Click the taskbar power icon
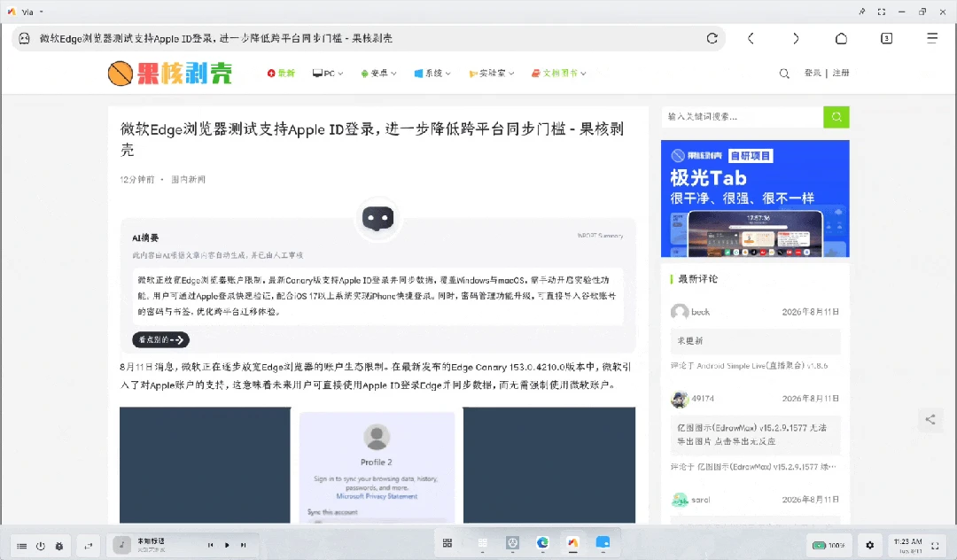 coord(40,546)
